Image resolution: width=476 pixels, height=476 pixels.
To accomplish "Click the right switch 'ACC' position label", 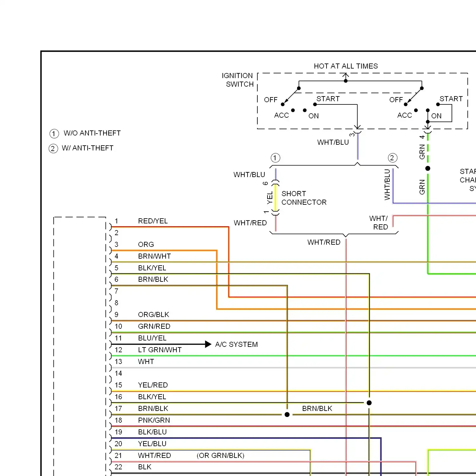I will pos(405,115).
